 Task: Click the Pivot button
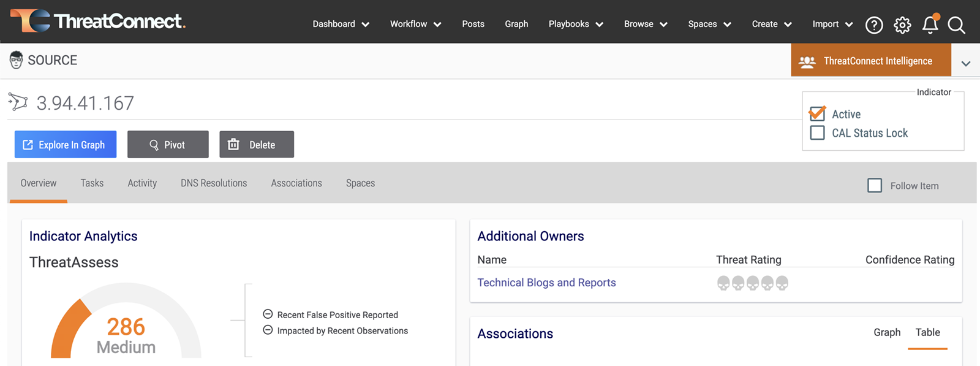168,144
